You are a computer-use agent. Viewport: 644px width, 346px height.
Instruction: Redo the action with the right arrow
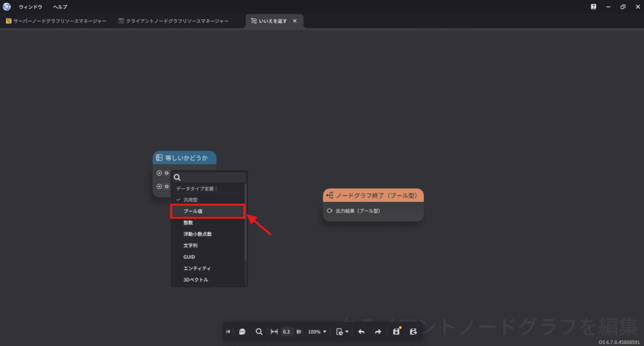[x=378, y=332]
